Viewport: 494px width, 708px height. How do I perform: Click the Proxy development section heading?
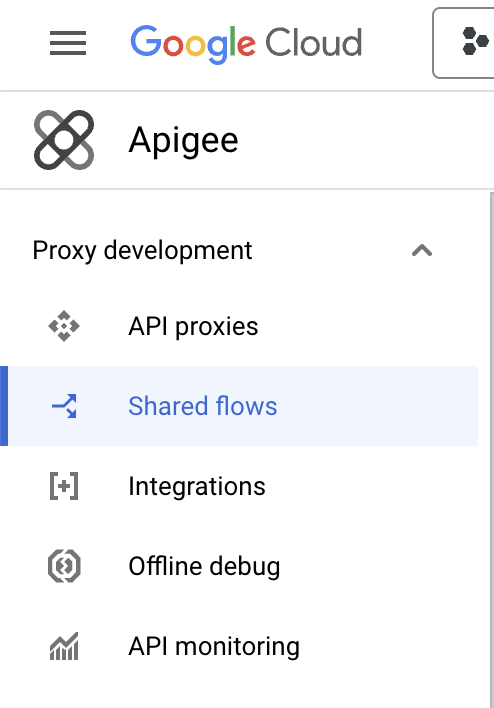tap(142, 250)
